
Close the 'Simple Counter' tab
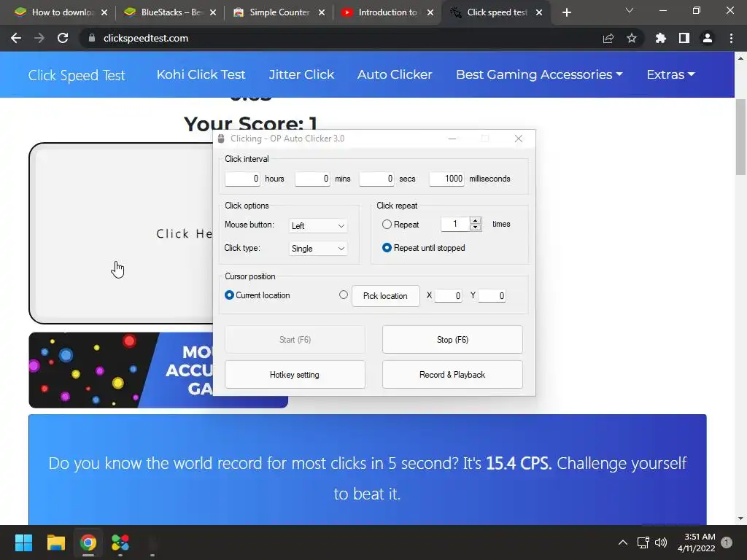tap(322, 12)
